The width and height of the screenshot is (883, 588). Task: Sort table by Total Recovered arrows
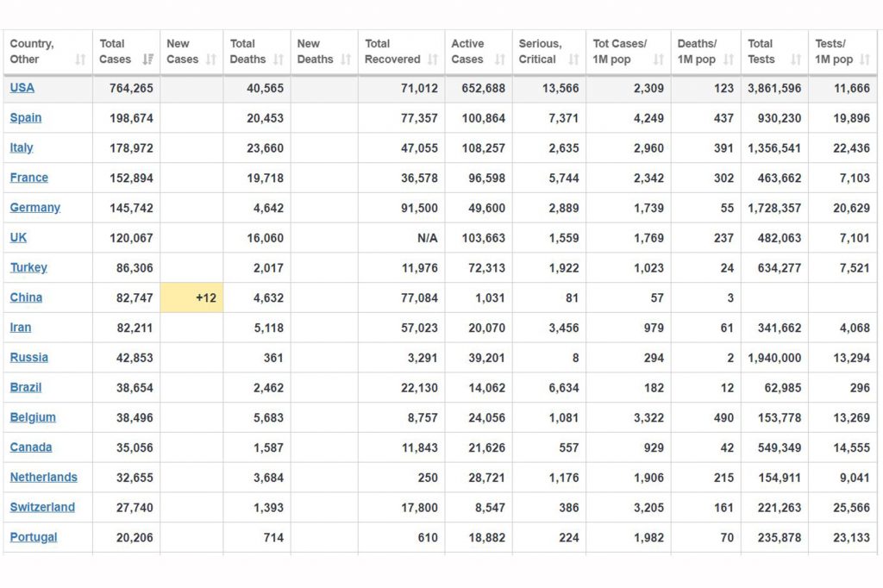[432, 59]
